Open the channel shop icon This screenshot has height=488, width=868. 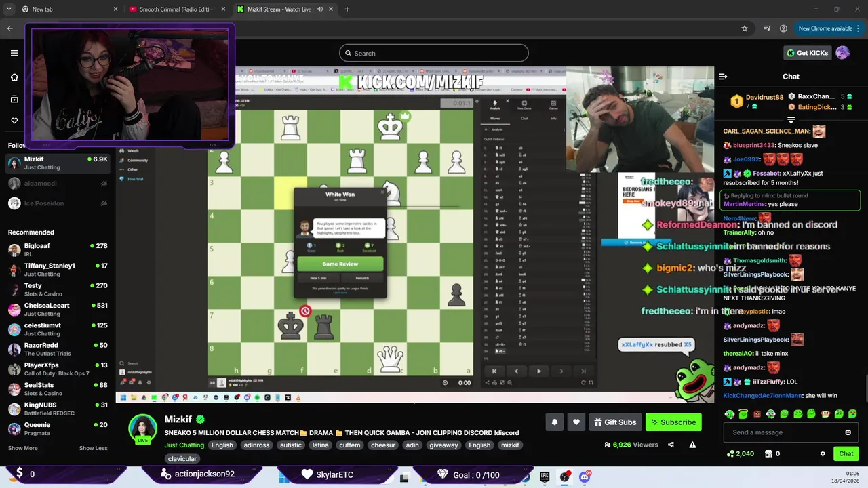768,453
